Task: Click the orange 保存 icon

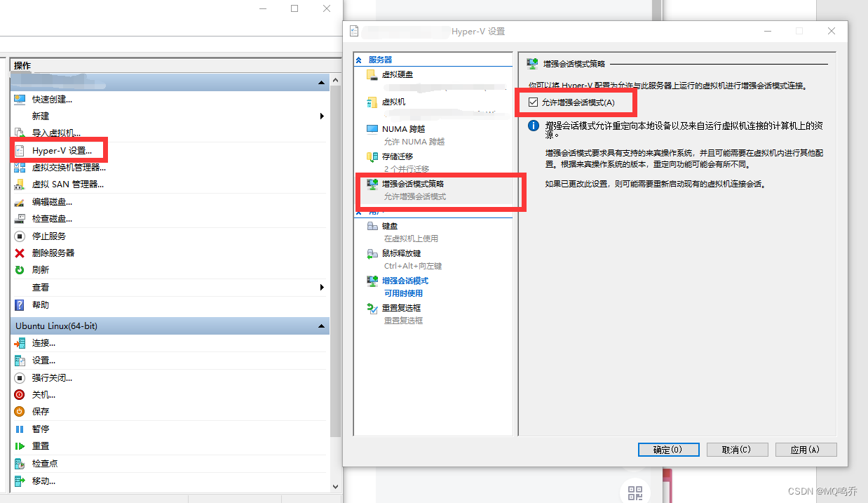Action: click(20, 412)
